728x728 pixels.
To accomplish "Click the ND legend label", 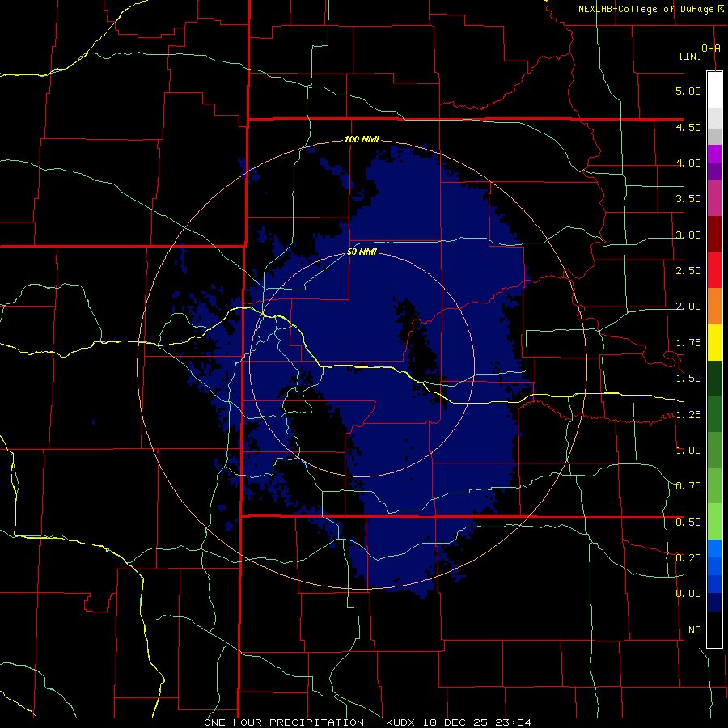I will [695, 630].
